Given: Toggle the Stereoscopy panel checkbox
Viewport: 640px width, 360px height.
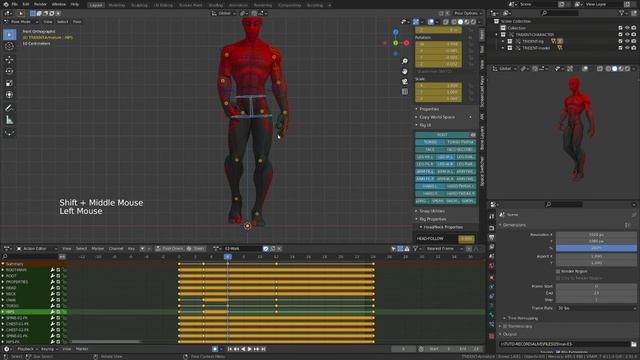Looking at the screenshot, I should pos(505,326).
